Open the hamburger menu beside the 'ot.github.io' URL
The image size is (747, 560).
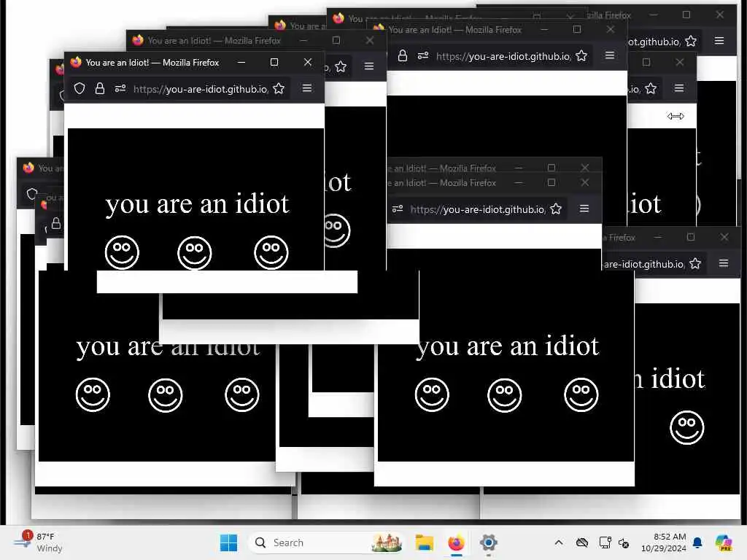[x=719, y=41]
